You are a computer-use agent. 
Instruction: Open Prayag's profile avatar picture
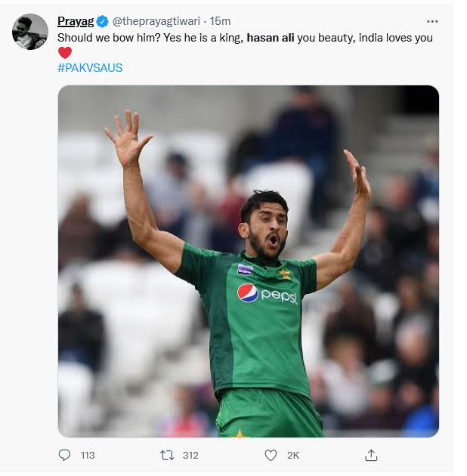click(x=30, y=32)
